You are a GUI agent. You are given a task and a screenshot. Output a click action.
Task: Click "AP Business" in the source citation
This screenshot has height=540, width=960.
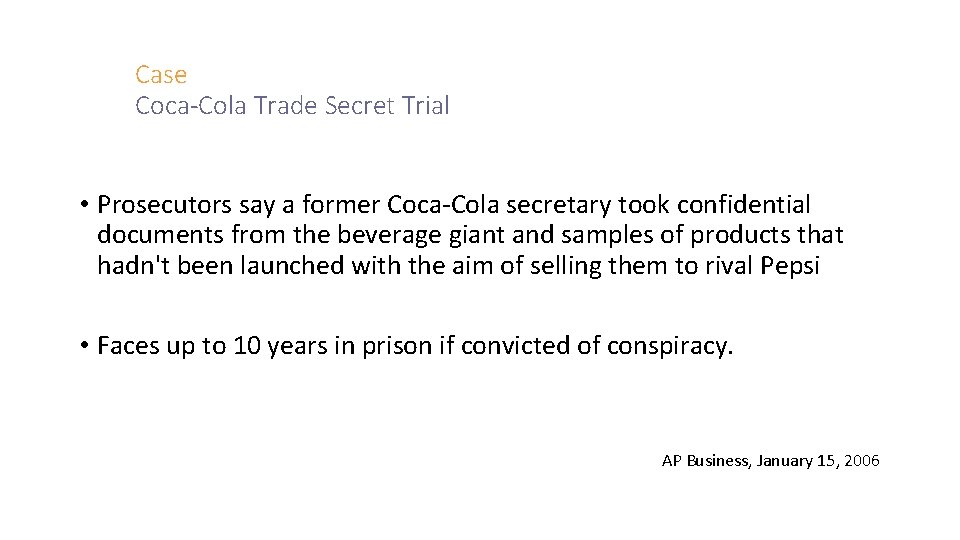[x=705, y=461]
